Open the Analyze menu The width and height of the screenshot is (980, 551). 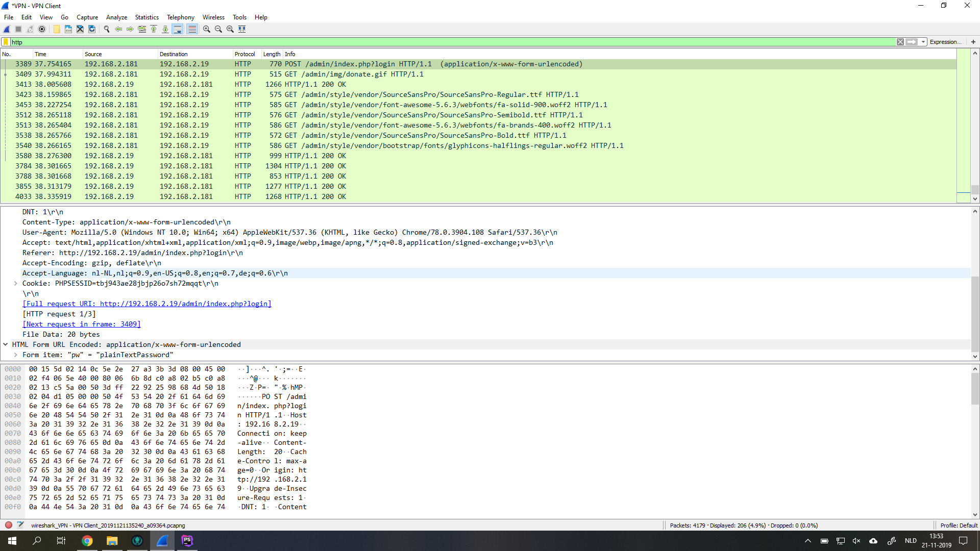[x=116, y=17]
